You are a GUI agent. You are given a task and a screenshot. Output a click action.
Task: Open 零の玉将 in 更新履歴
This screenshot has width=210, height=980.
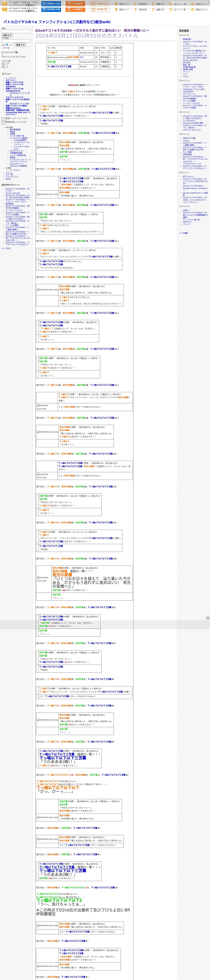coord(186,62)
